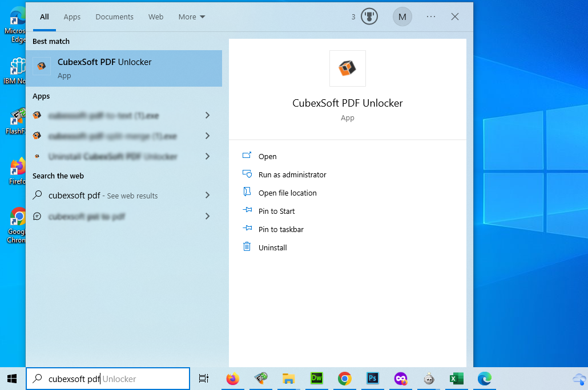The image size is (588, 390).
Task: Click the search box containing 'cubexsoft pdf'
Action: pyautogui.click(x=108, y=379)
